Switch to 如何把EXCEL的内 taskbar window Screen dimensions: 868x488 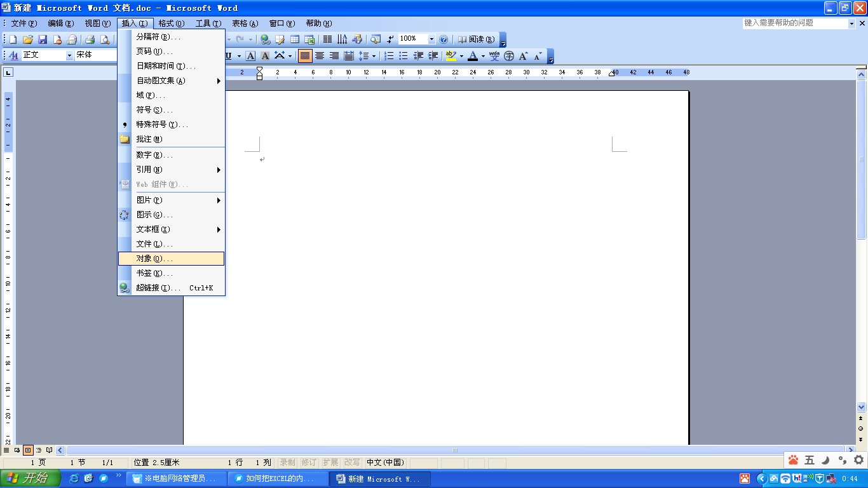278,478
